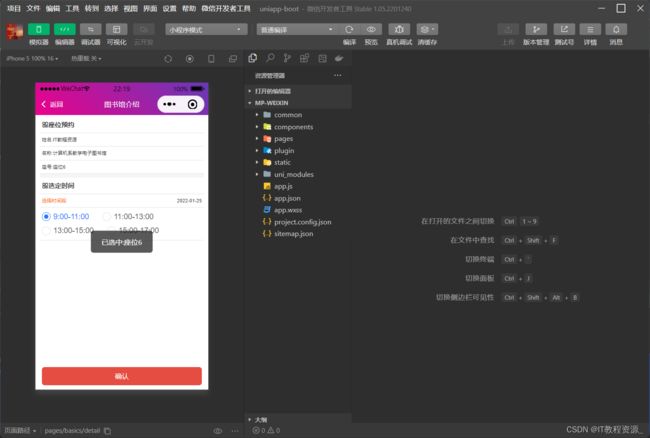Screen dimensions: 650x438
Task: Copy the pages/basics/detail page path
Action: (x=107, y=431)
